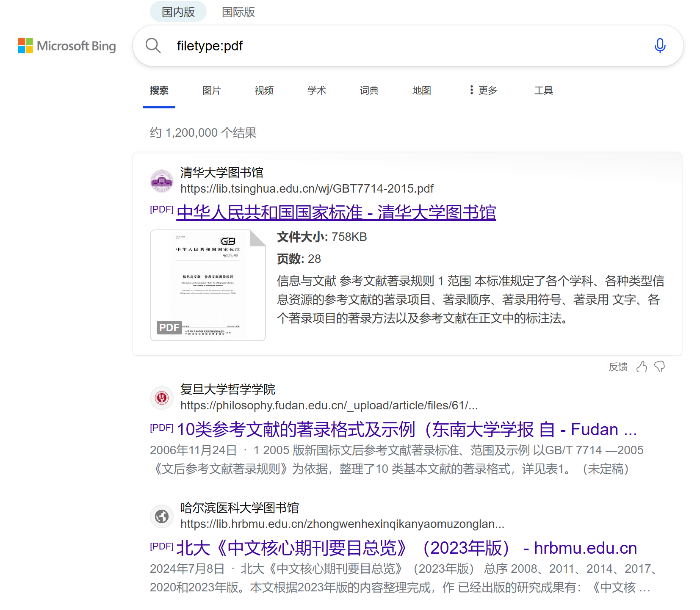Click the philosophy.fudan.edu.cn URL
Screen dimensions: 700x610
pos(329,405)
